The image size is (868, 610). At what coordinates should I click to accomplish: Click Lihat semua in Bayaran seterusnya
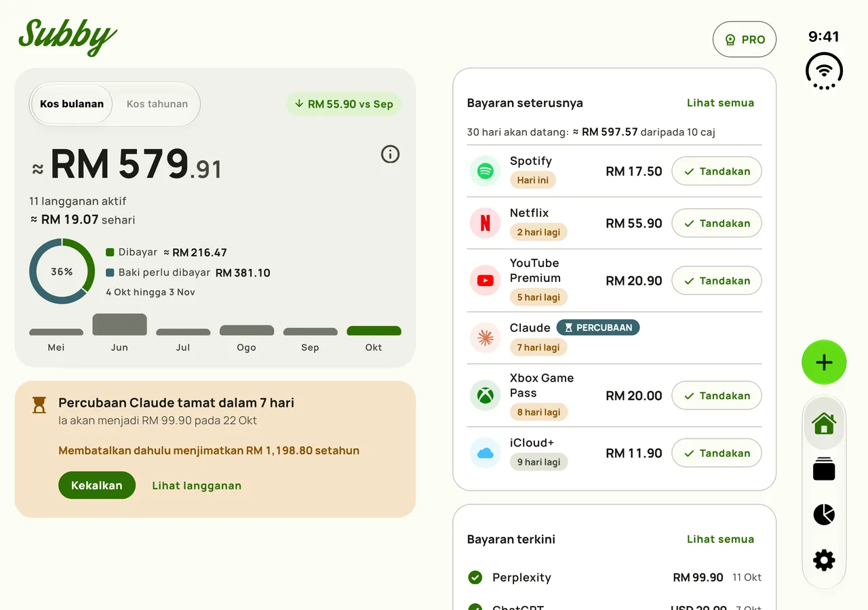[720, 103]
